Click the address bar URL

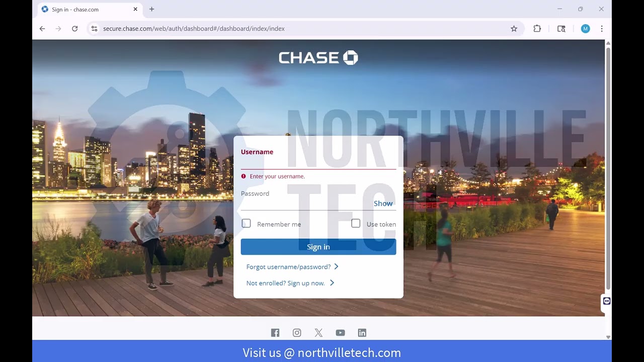click(194, 29)
